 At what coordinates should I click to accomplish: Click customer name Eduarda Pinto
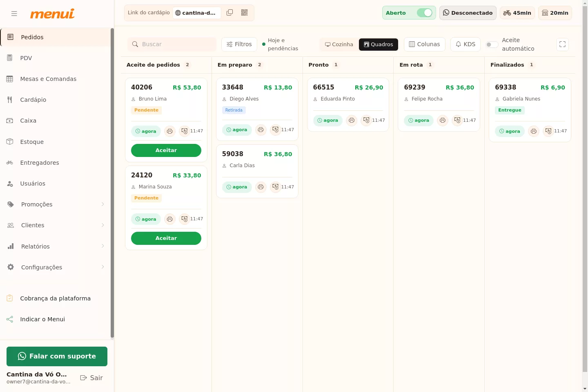338,99
